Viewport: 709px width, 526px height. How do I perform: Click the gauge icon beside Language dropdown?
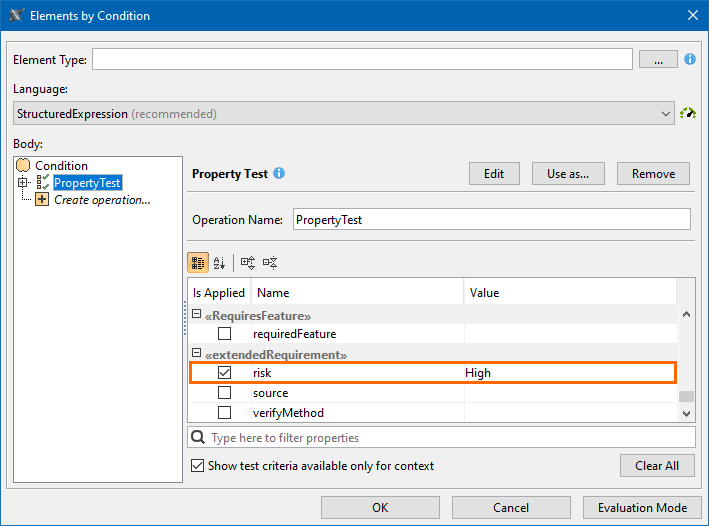688,114
